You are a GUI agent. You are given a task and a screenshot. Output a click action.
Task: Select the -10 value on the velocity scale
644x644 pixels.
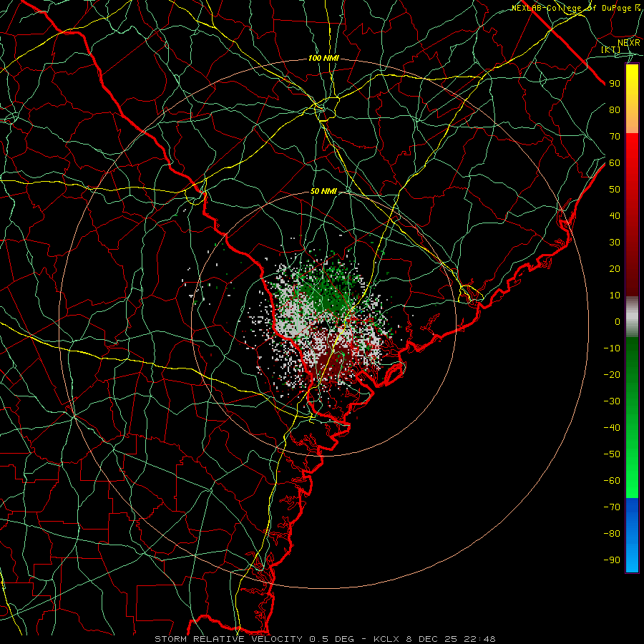(x=612, y=348)
